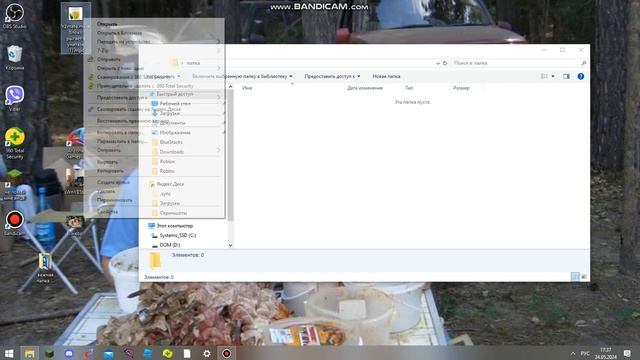Click Bandicam record icon in taskbar

[x=227, y=353]
